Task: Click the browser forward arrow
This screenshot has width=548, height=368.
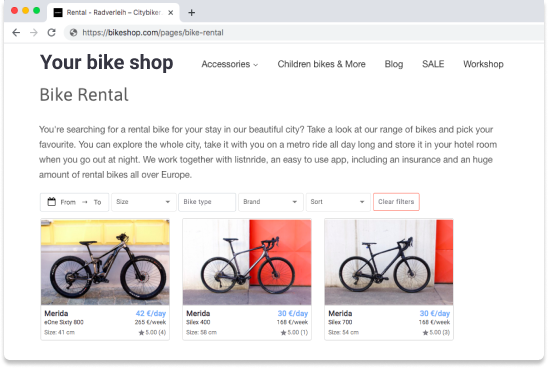Action: point(34,33)
